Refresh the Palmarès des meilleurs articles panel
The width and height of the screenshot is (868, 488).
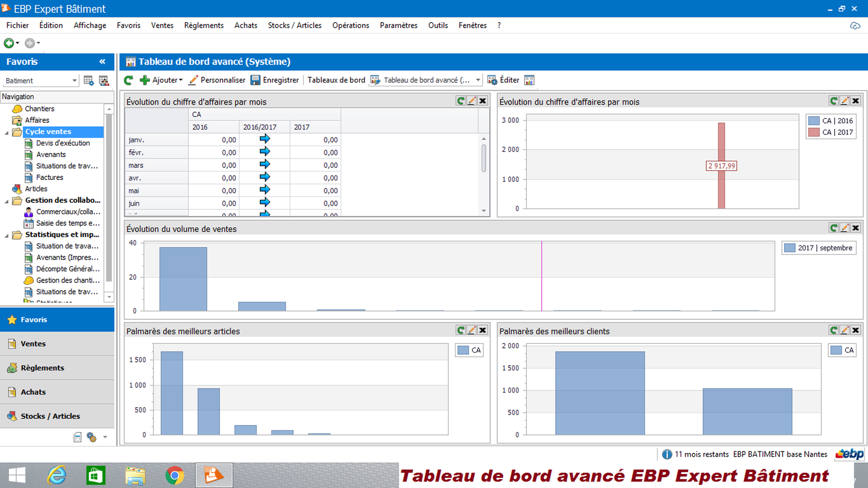[461, 330]
